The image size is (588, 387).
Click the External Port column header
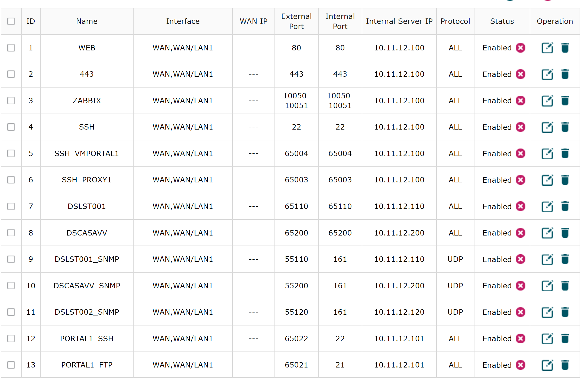tap(296, 21)
